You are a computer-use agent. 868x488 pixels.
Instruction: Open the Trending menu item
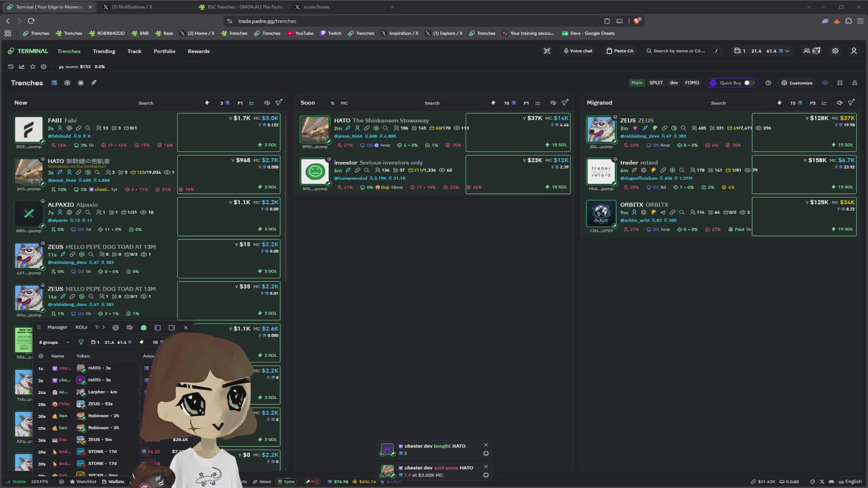(104, 51)
